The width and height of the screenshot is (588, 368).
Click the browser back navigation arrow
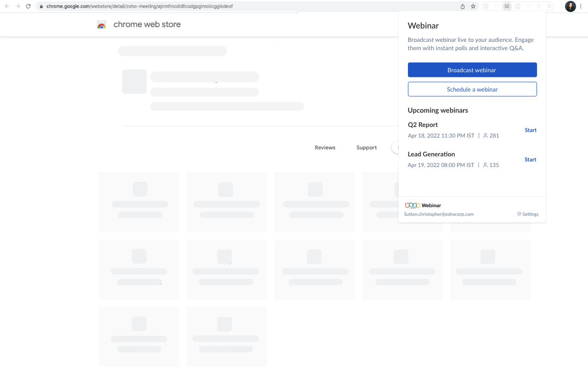point(6,6)
